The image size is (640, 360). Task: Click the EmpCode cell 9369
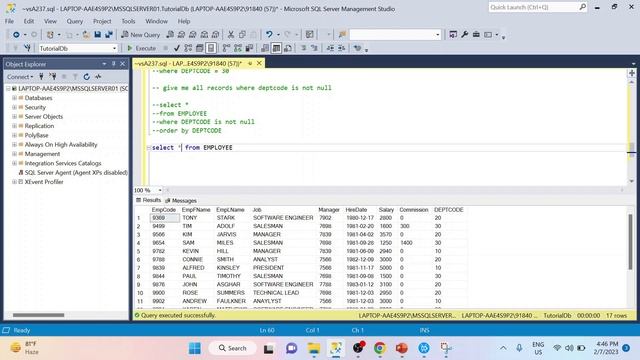tap(165, 218)
